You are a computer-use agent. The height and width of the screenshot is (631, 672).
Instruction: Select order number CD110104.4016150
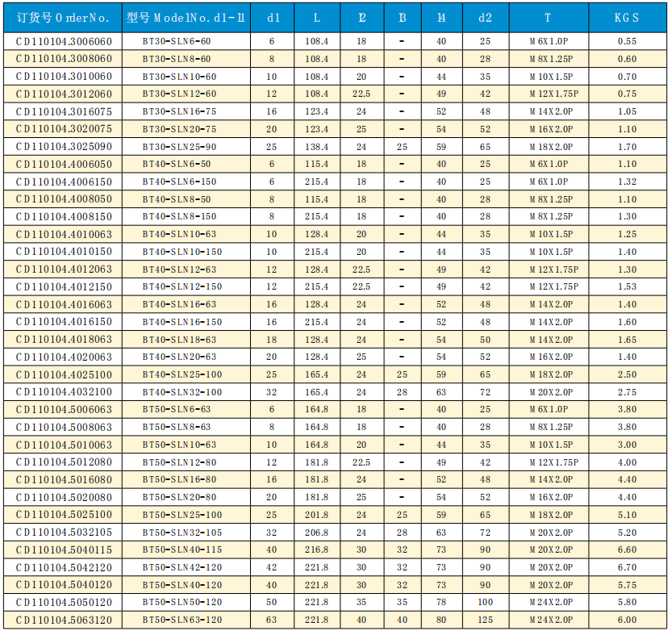(64, 322)
